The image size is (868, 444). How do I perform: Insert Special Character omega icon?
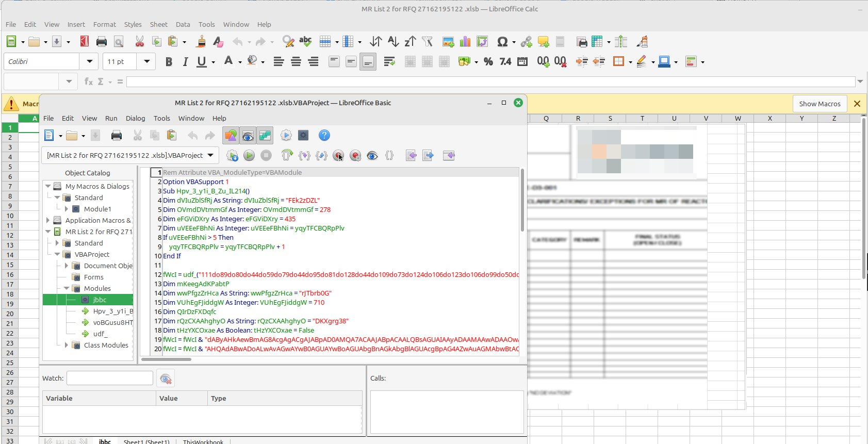tap(502, 42)
